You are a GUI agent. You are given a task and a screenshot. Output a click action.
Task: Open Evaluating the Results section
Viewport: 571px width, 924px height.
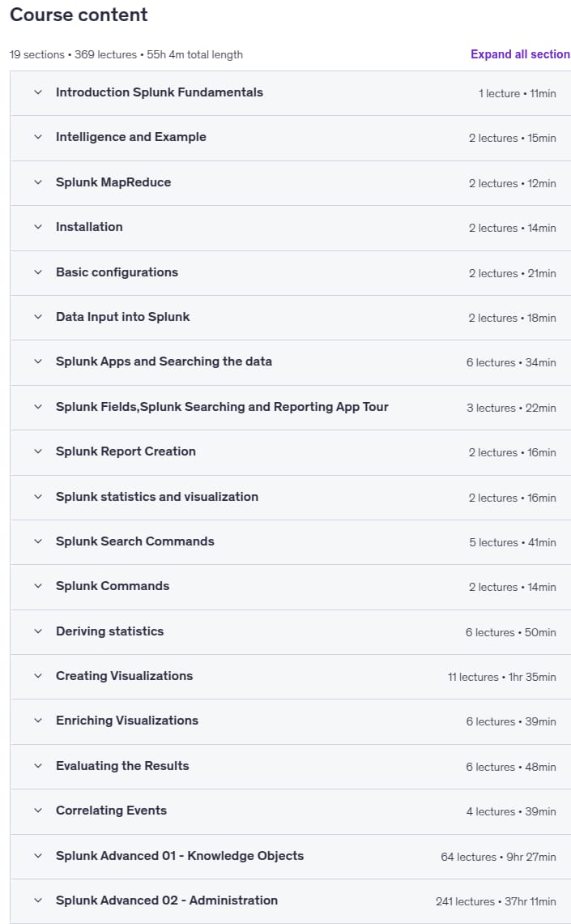tap(290, 766)
